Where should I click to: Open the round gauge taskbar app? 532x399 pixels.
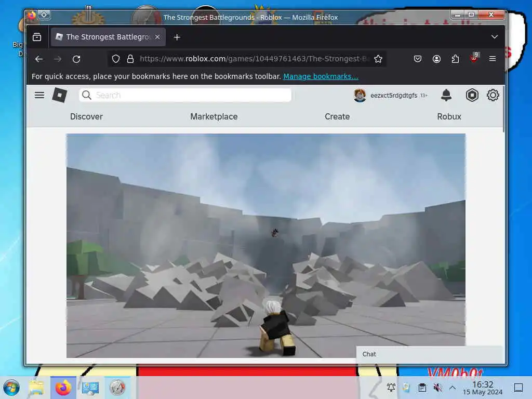[x=117, y=388]
